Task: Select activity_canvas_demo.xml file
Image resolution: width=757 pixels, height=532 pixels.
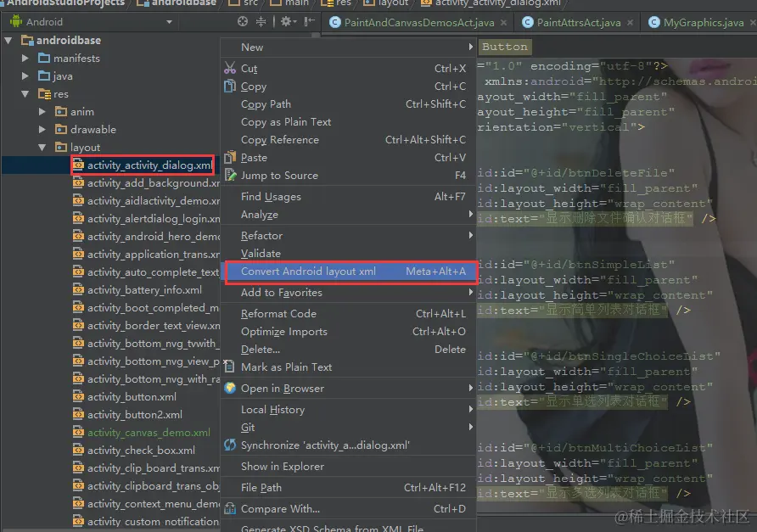Action: (149, 433)
